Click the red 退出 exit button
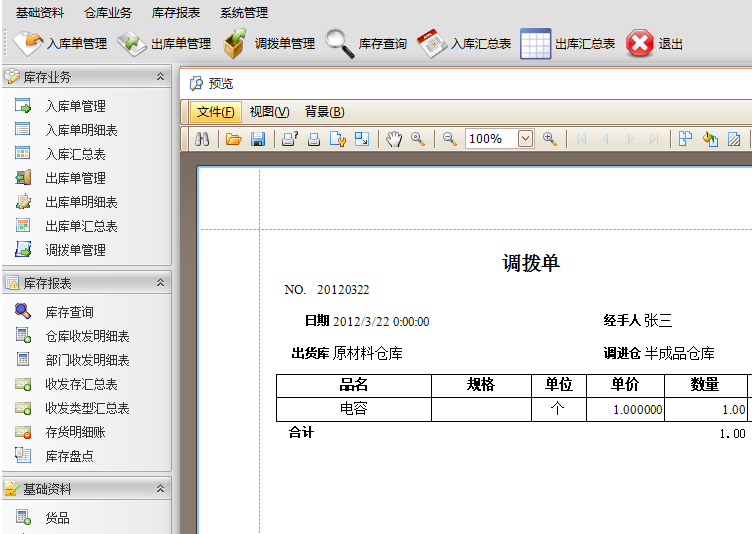754x534 pixels. pyautogui.click(x=655, y=44)
